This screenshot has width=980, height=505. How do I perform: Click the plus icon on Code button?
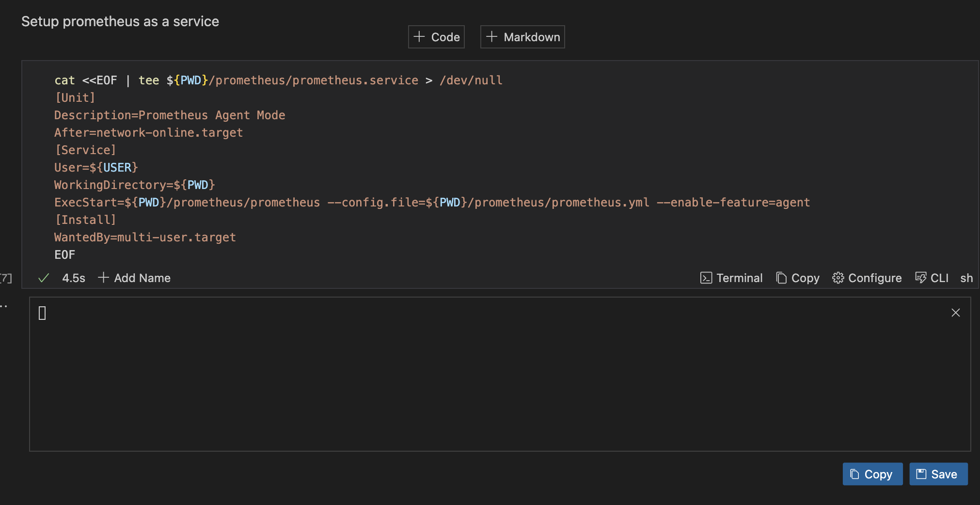(x=419, y=37)
